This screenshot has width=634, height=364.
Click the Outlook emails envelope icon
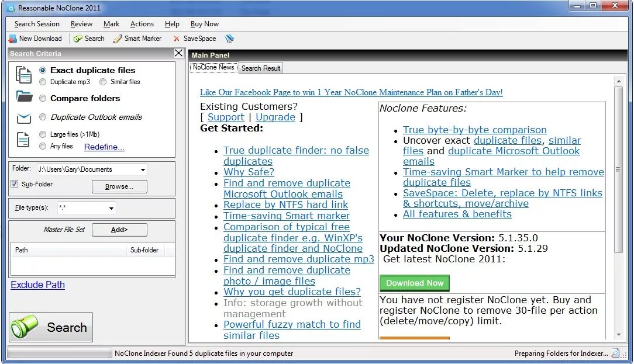[x=24, y=119]
